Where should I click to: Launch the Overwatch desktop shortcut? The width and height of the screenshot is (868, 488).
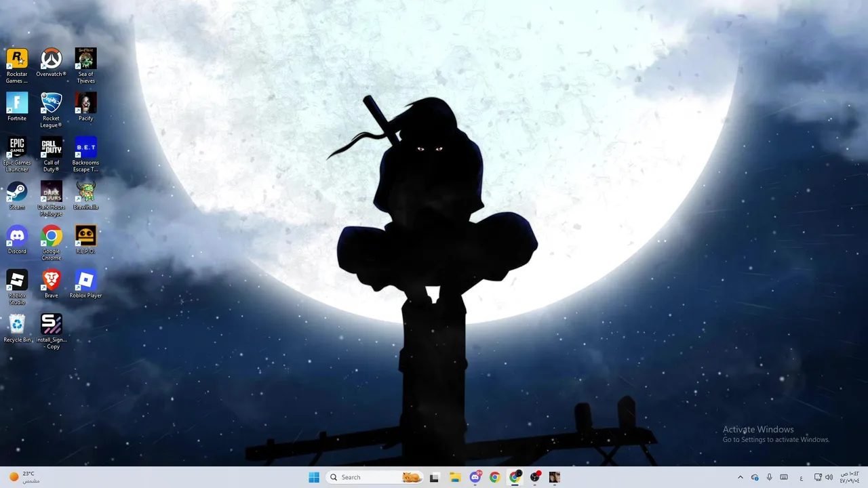[52, 62]
